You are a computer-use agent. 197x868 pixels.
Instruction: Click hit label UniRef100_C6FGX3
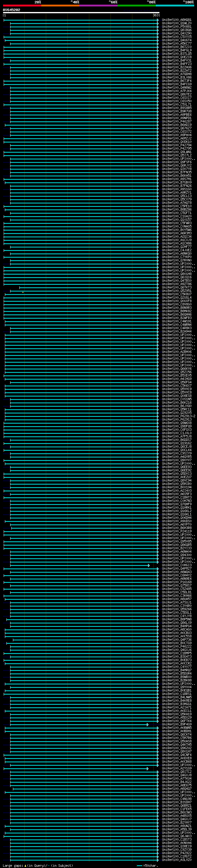[176, 430]
